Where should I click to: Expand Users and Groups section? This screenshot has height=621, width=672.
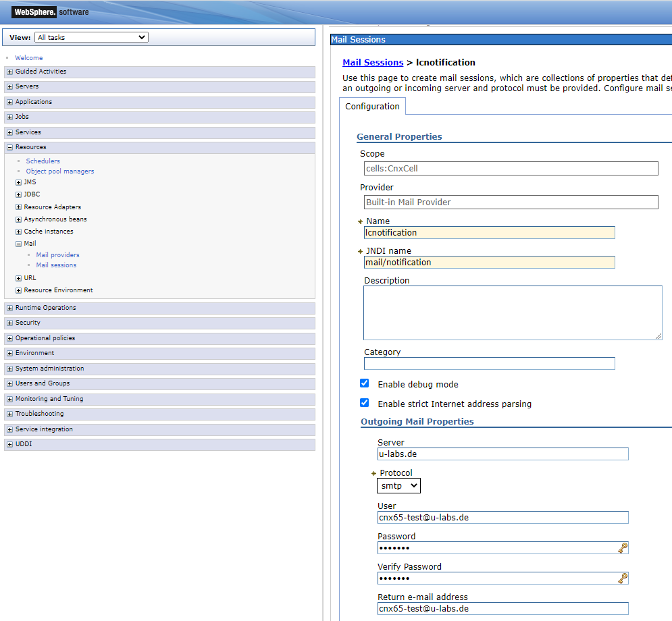click(x=10, y=383)
